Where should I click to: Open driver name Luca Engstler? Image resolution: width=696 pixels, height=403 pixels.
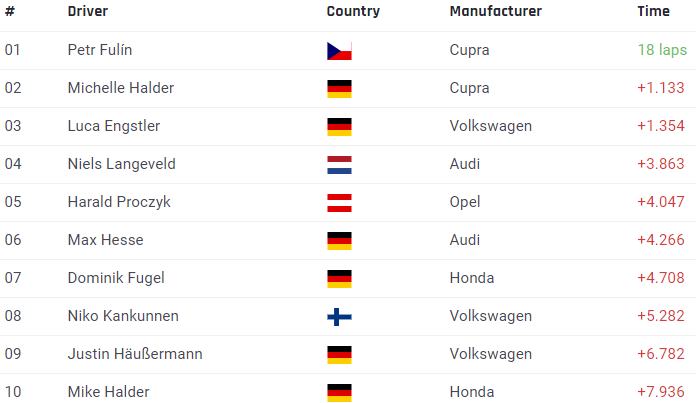114,126
